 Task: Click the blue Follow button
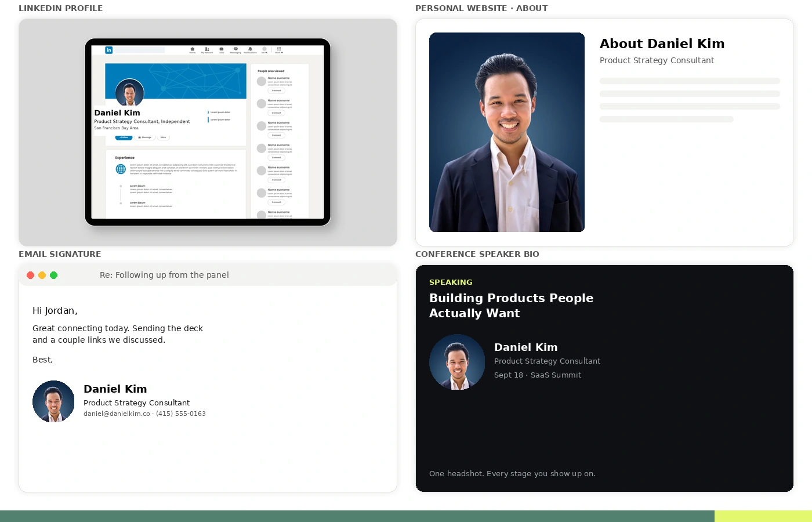[124, 137]
